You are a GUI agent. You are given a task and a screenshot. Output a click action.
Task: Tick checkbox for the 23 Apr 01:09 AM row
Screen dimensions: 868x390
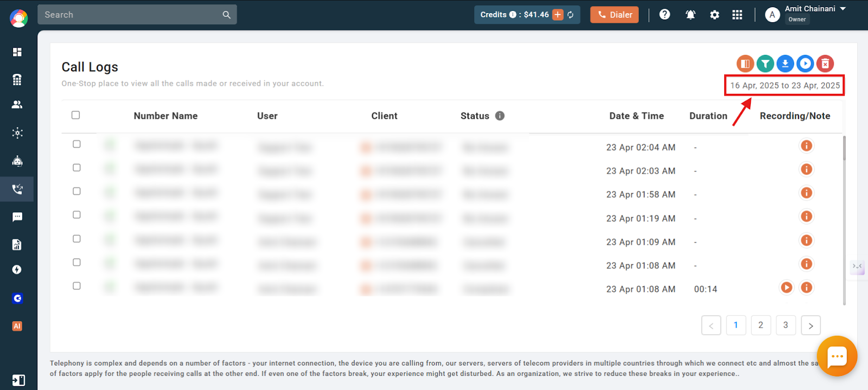click(76, 239)
